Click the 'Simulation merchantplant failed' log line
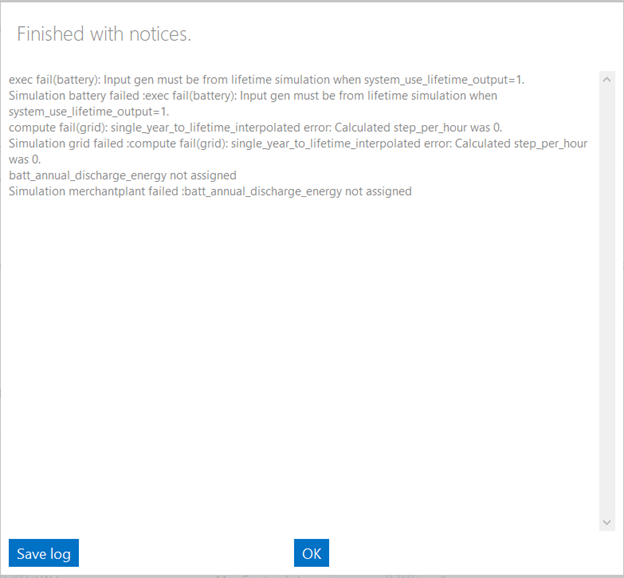Screen dimensions: 624x578 210,191
